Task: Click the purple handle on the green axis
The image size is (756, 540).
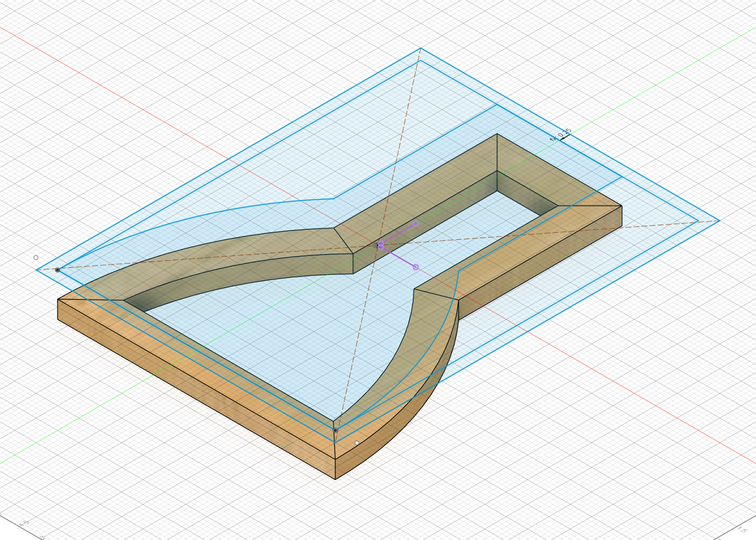Action: 416,223
